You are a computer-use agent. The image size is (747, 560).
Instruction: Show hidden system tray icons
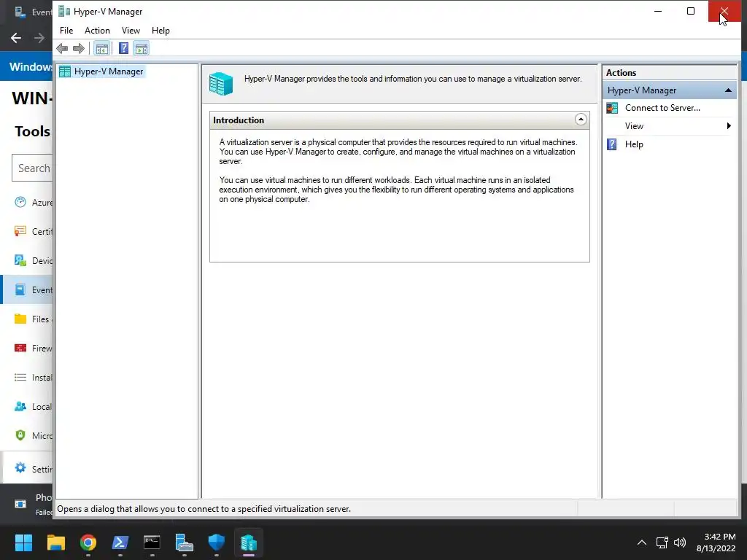point(642,542)
